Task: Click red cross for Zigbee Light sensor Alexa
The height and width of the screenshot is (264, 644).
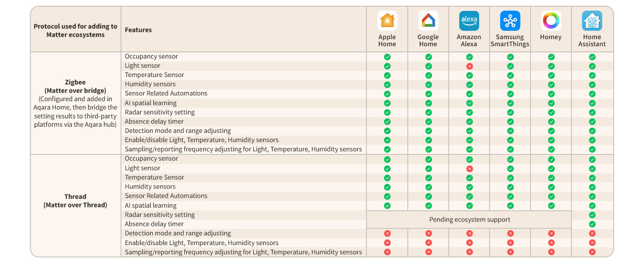Action: tap(469, 66)
